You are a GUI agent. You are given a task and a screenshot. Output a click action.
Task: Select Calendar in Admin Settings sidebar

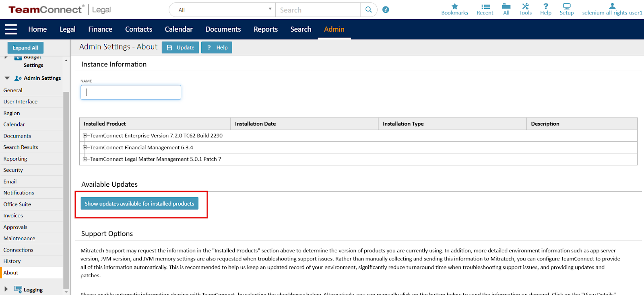coord(31,125)
